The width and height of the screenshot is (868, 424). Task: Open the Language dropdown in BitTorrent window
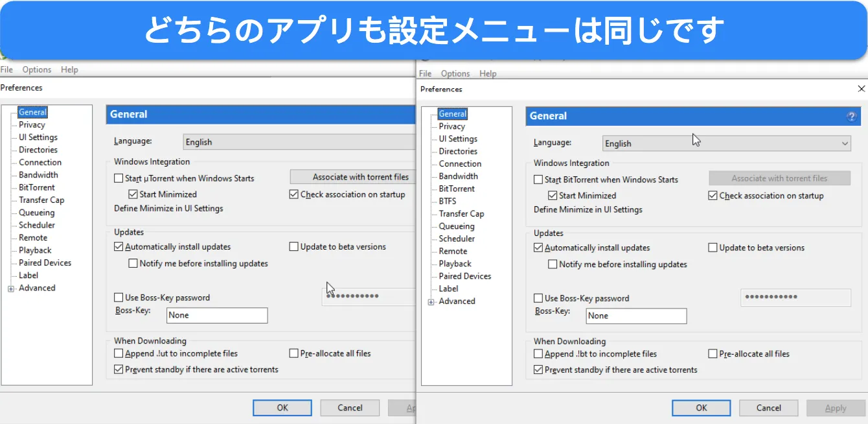point(726,143)
